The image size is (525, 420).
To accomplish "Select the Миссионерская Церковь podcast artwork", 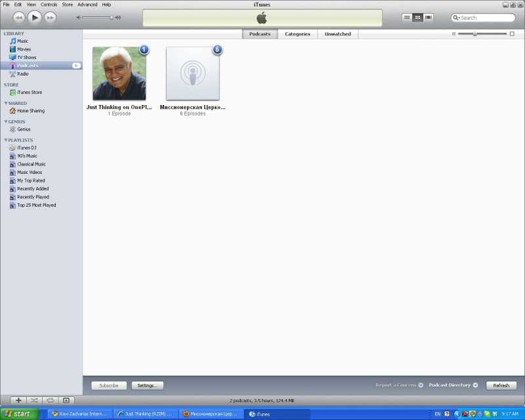I will click(x=193, y=73).
